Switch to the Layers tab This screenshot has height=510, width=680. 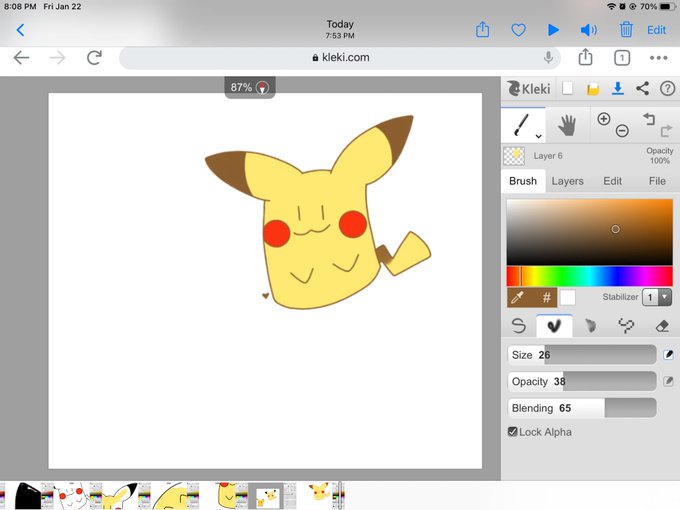pos(567,181)
